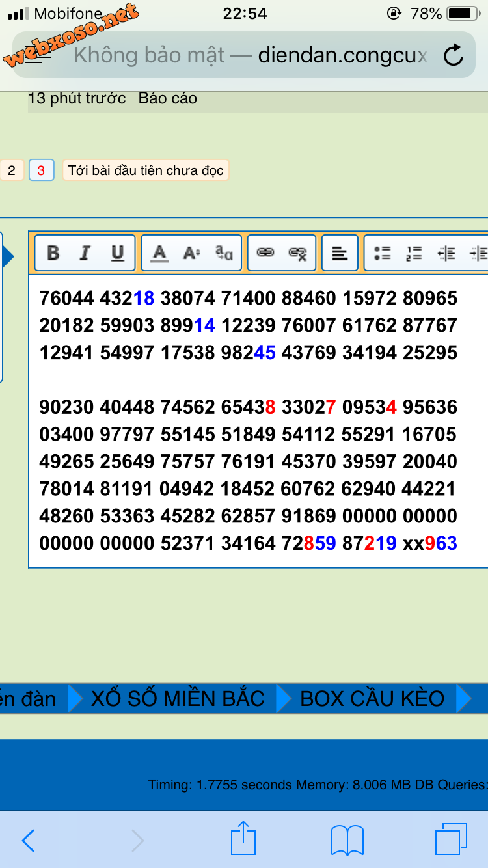Click the number 76044 in editor
Screen dimensions: 488x868
pos(66,298)
